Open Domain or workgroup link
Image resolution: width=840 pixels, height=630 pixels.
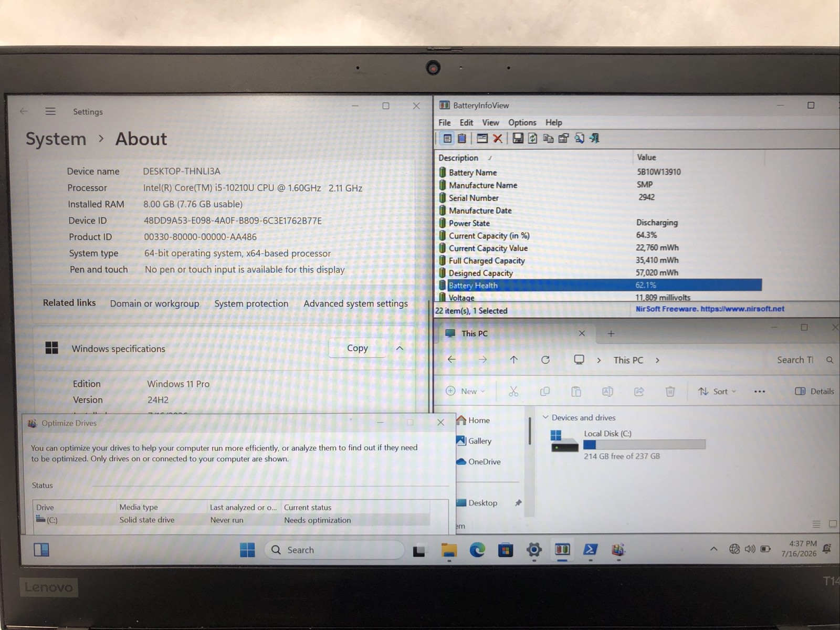(x=154, y=303)
